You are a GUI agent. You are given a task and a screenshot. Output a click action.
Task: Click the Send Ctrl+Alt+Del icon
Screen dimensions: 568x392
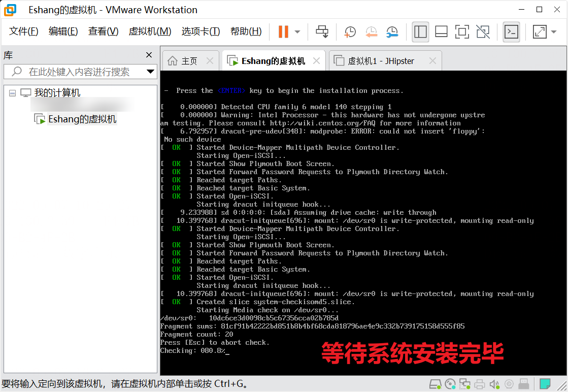tap(322, 32)
